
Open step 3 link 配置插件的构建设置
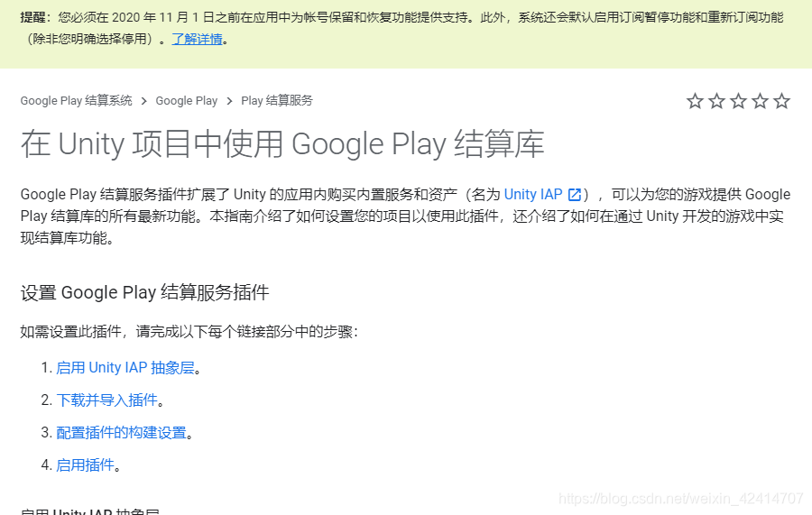click(121, 432)
